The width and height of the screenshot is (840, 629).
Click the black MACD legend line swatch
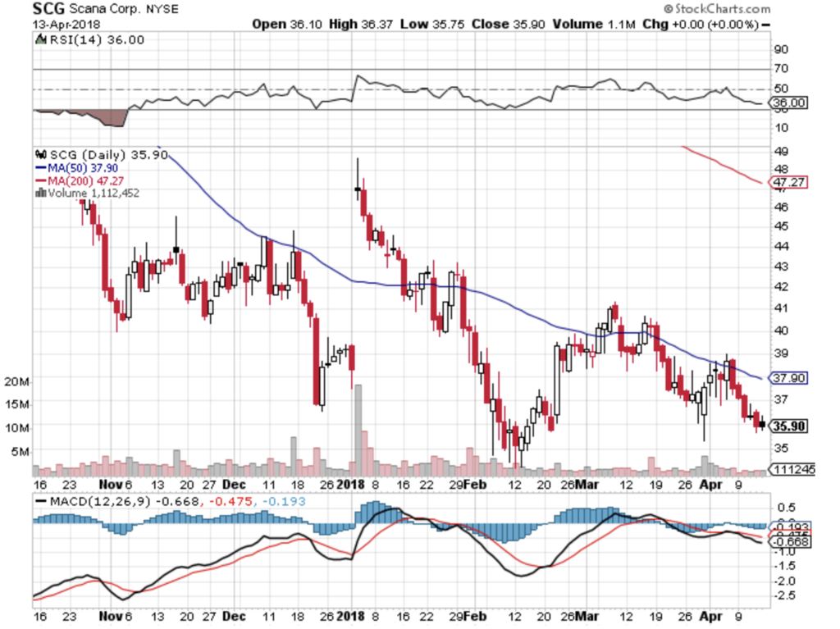click(41, 502)
